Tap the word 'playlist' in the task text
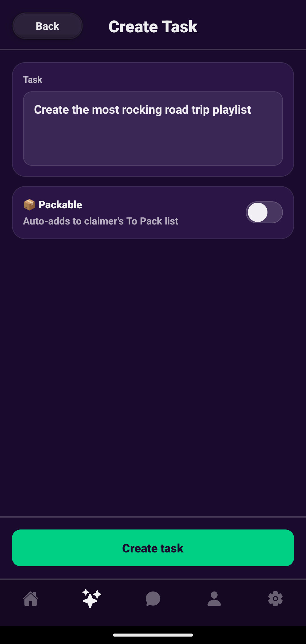 tap(232, 110)
